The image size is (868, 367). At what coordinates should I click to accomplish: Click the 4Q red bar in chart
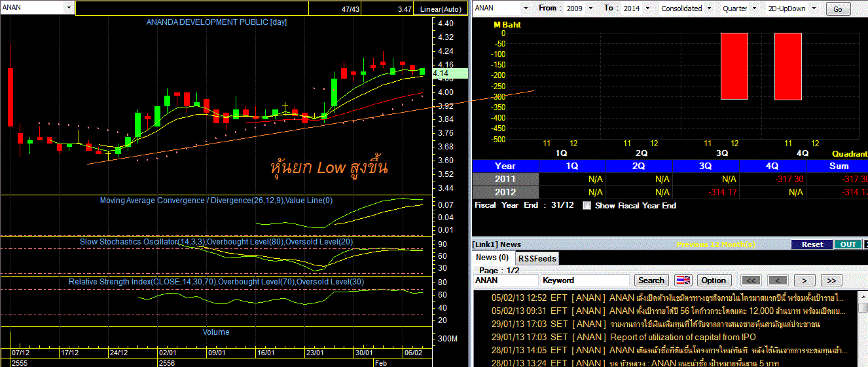pyautogui.click(x=787, y=66)
